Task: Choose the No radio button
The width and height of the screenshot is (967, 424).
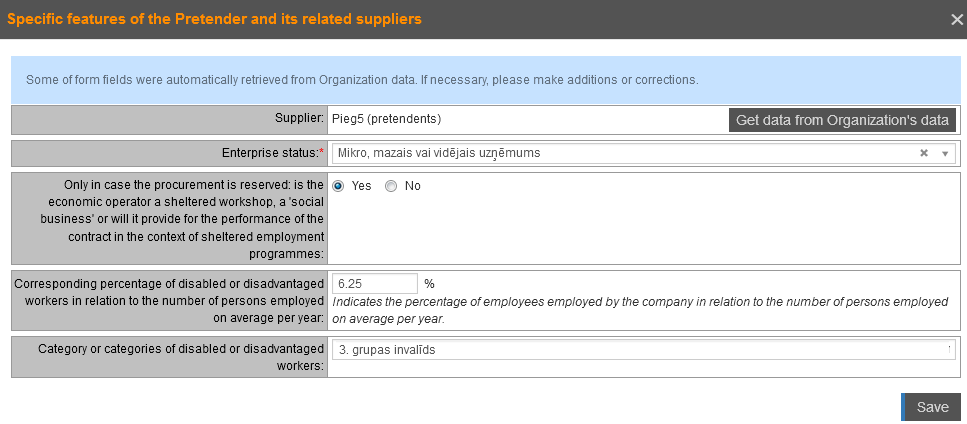Action: coord(391,186)
